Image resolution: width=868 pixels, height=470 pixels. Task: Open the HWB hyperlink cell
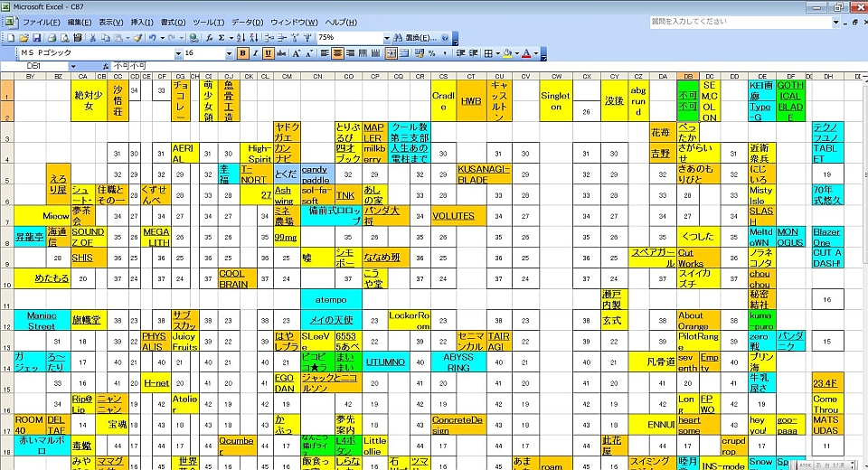471,101
